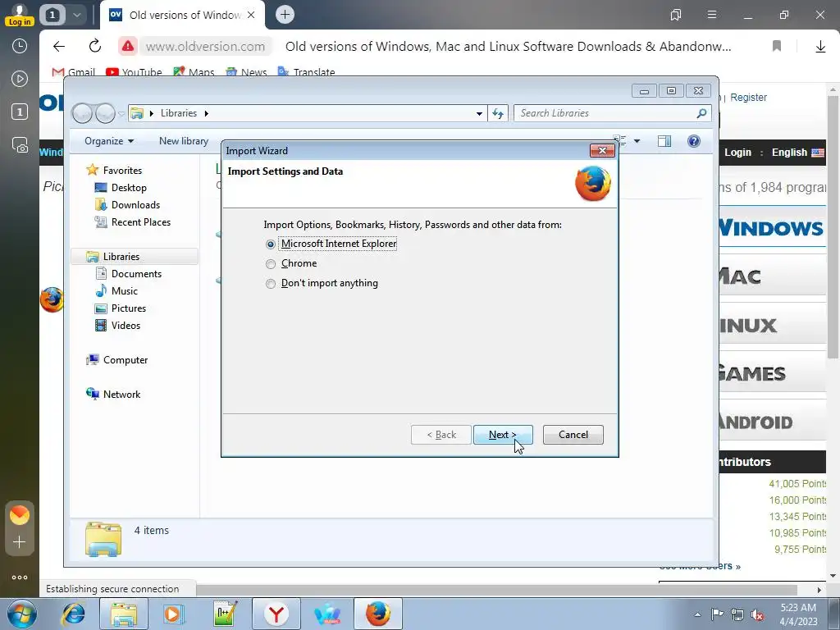
Task: Expand the Libraries breadcrumb arrow
Action: tap(206, 113)
